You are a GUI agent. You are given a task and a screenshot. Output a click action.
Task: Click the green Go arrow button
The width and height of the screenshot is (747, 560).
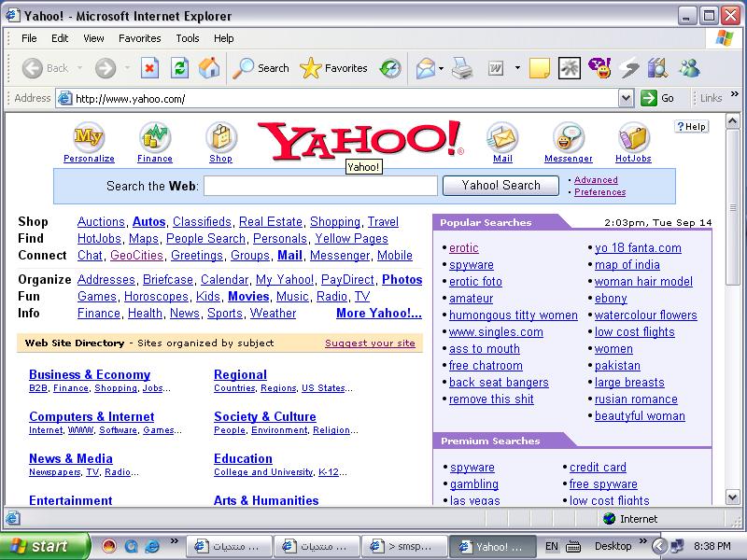tap(648, 98)
